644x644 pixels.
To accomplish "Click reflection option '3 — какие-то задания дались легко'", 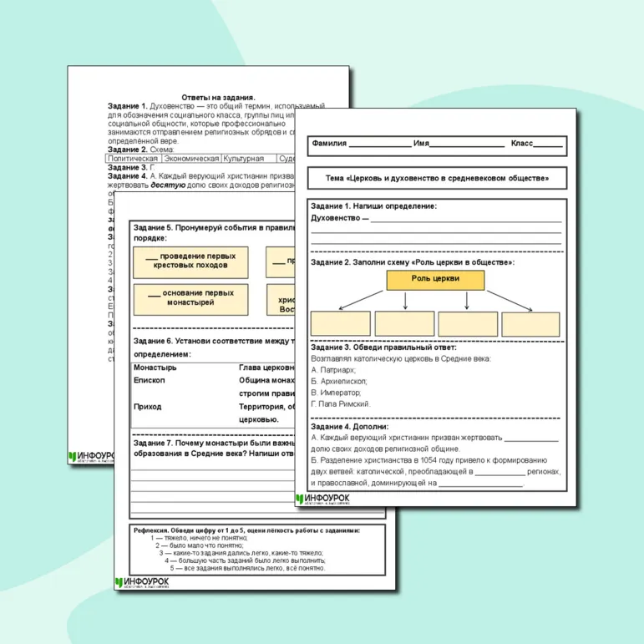I will pos(241,553).
